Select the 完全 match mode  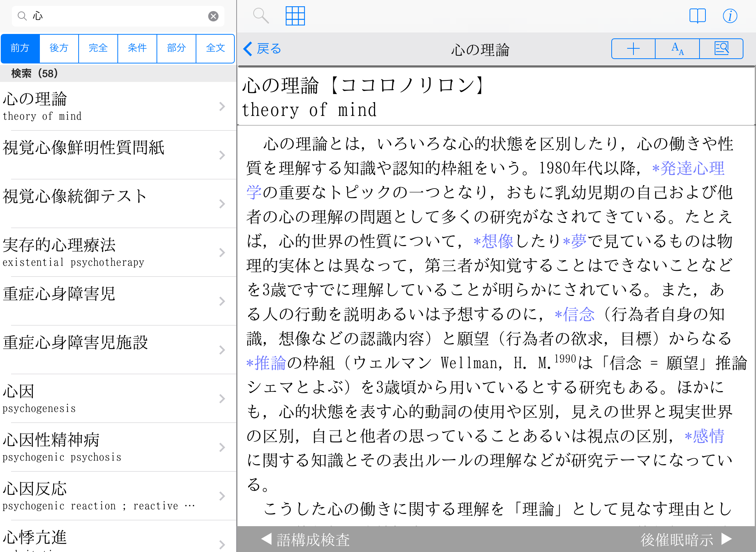98,48
